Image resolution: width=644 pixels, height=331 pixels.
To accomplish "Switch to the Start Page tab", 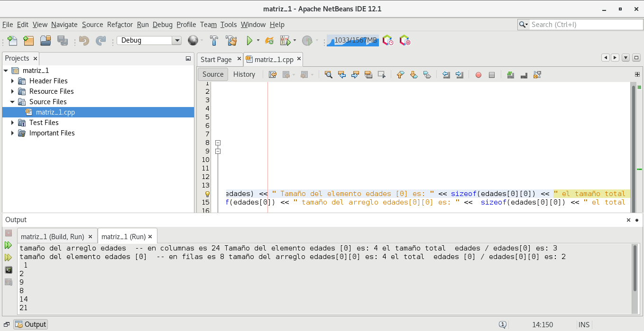I will (x=216, y=60).
